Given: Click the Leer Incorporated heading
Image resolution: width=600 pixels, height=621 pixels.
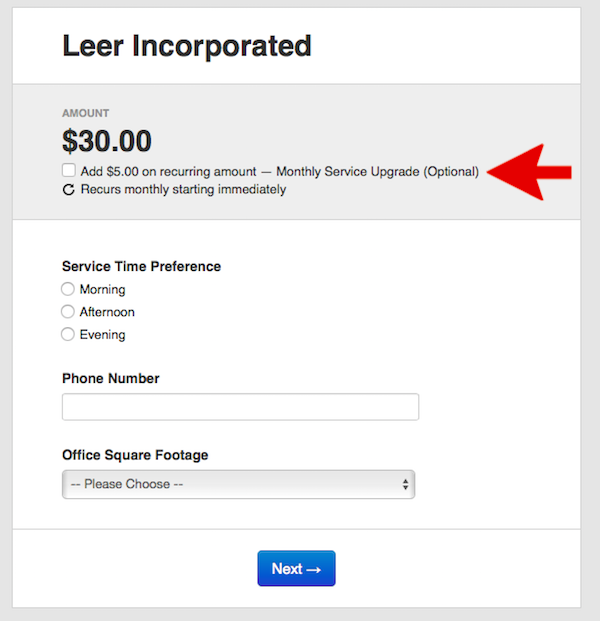Looking at the screenshot, I should 187,45.
